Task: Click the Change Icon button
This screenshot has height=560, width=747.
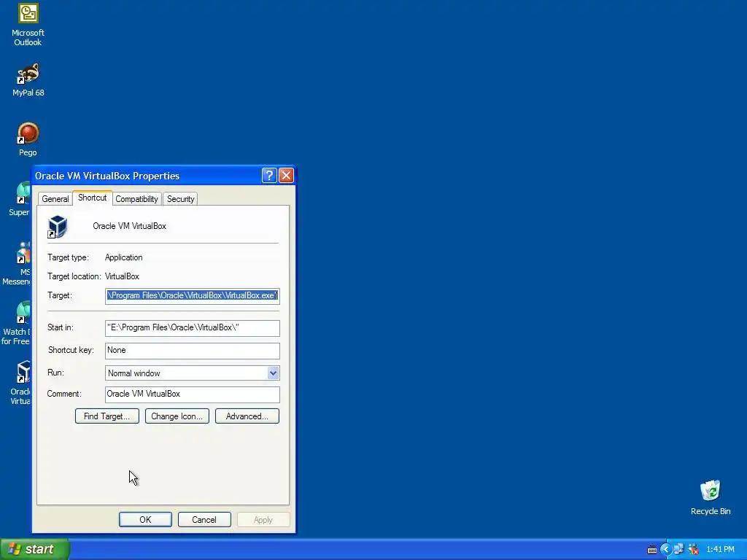Action: (x=177, y=416)
